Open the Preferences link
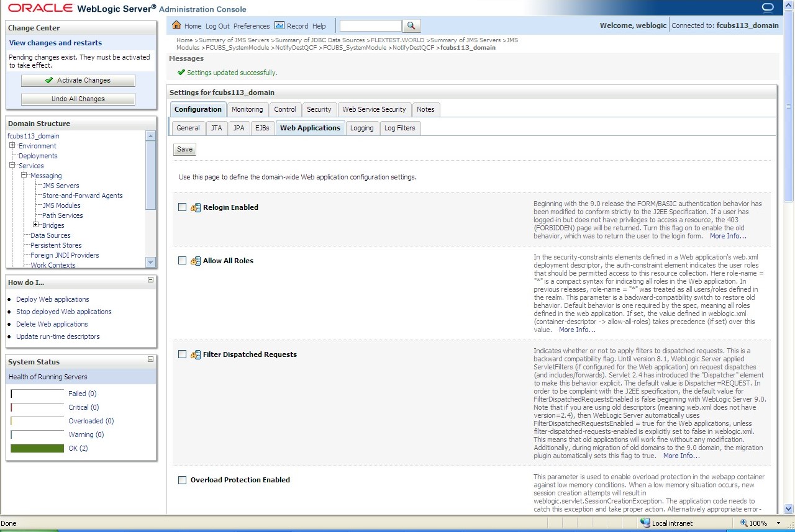This screenshot has width=795, height=532. (x=252, y=26)
